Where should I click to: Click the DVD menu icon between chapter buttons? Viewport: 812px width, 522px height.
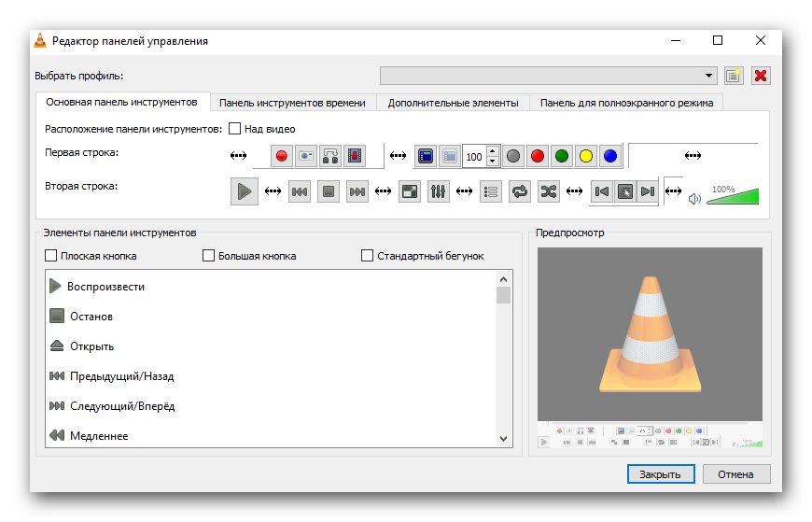coord(625,191)
